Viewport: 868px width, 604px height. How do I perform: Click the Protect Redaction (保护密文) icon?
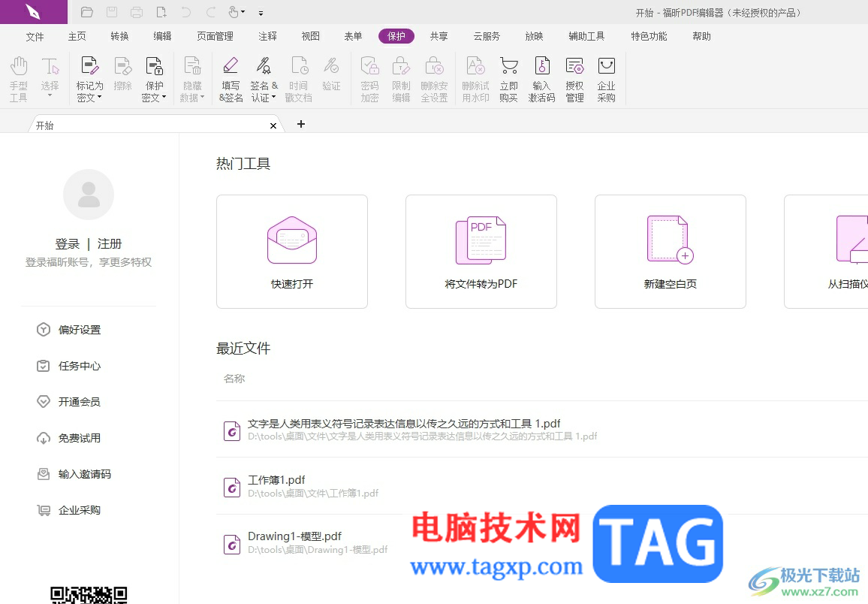coord(155,66)
